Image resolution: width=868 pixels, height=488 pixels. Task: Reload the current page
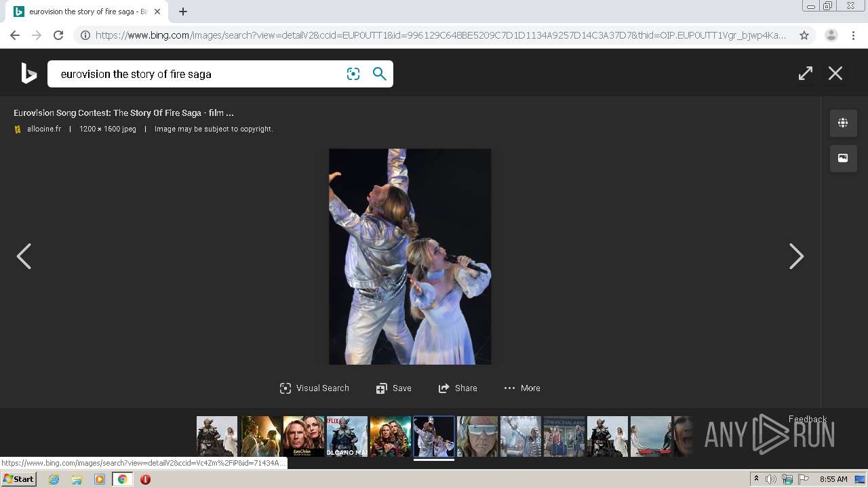click(x=58, y=35)
